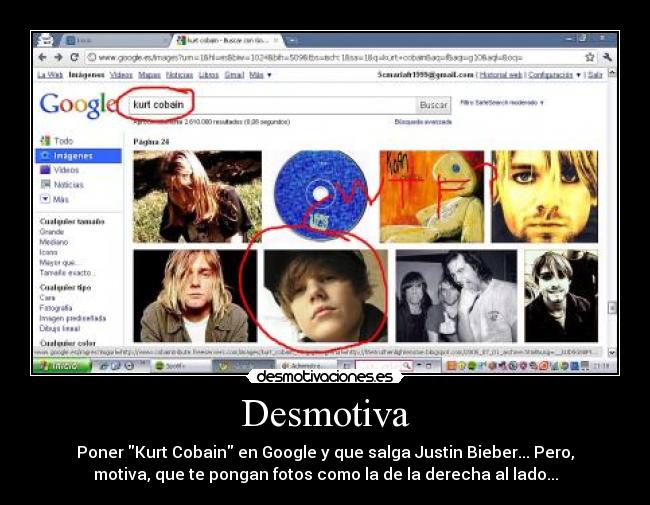Open Búsqueda avanzada link
This screenshot has width=650, height=505.
click(x=423, y=122)
